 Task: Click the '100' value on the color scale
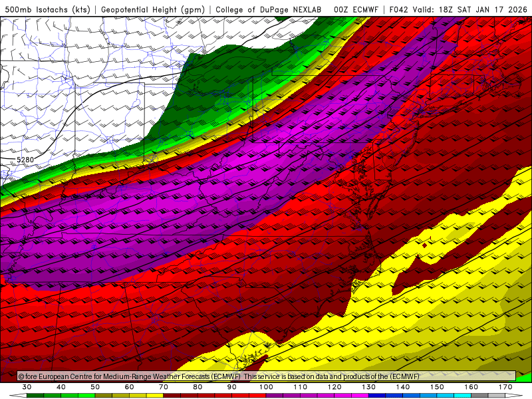pyautogui.click(x=267, y=387)
